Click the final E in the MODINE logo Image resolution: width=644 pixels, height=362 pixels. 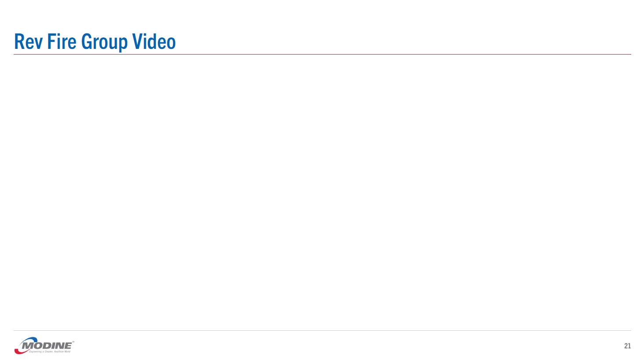(x=68, y=346)
